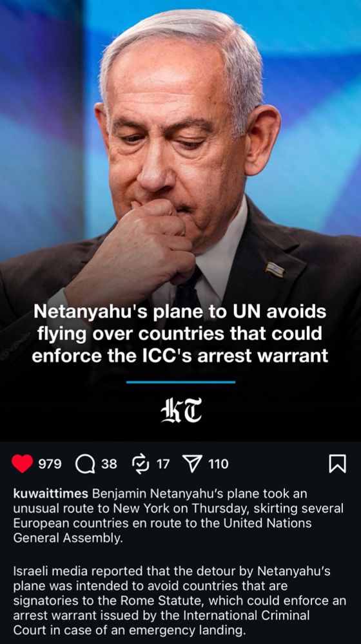The image size is (361, 644).
Task: Tap the first caption paragraph about New York
Action: [x=178, y=516]
